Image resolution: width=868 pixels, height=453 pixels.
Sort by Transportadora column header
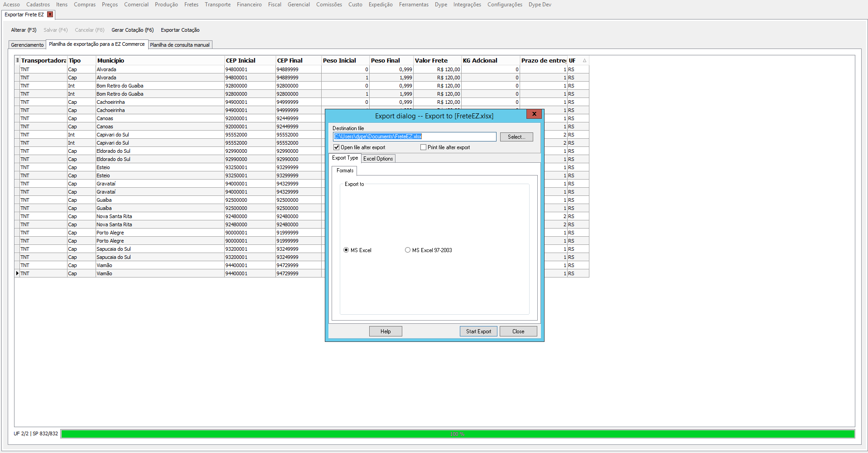(x=43, y=60)
